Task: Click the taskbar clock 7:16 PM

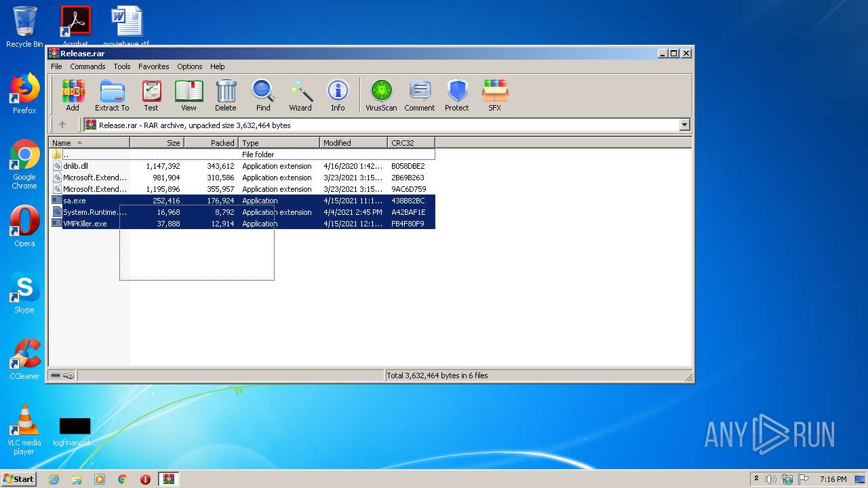Action: (833, 479)
